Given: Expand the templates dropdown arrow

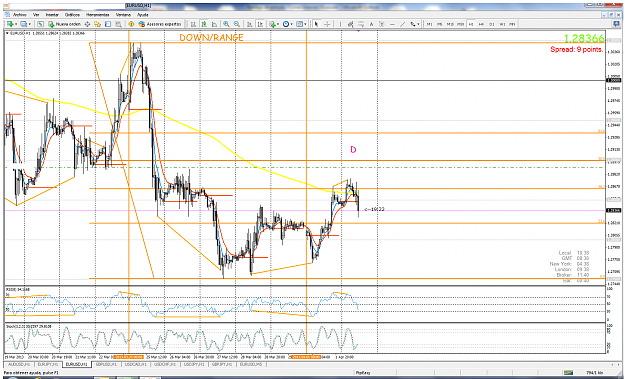Looking at the screenshot, I should click(x=305, y=24).
